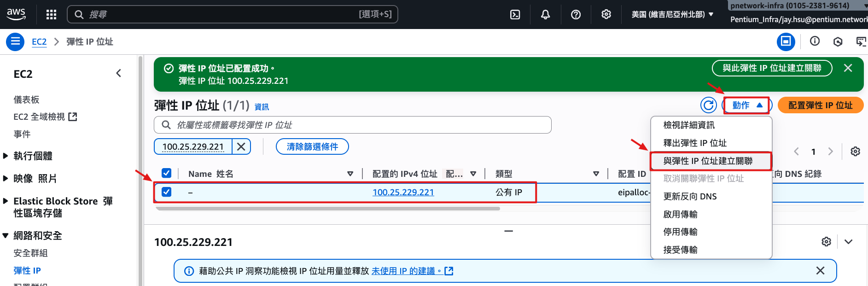This screenshot has height=286, width=868.
Task: Click the refresh elastic IP list icon
Action: tap(708, 105)
